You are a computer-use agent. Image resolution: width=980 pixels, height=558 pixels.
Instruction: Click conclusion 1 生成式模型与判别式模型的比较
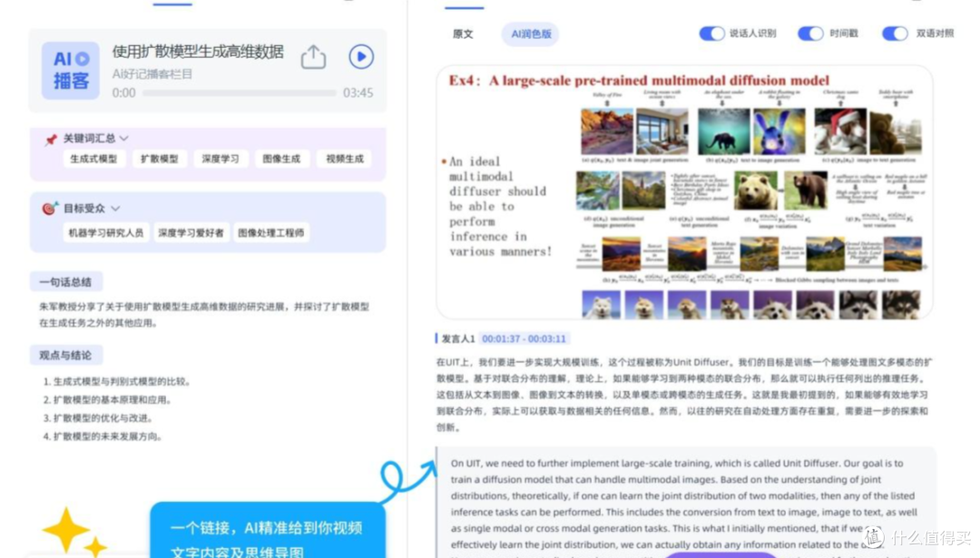pyautogui.click(x=117, y=381)
